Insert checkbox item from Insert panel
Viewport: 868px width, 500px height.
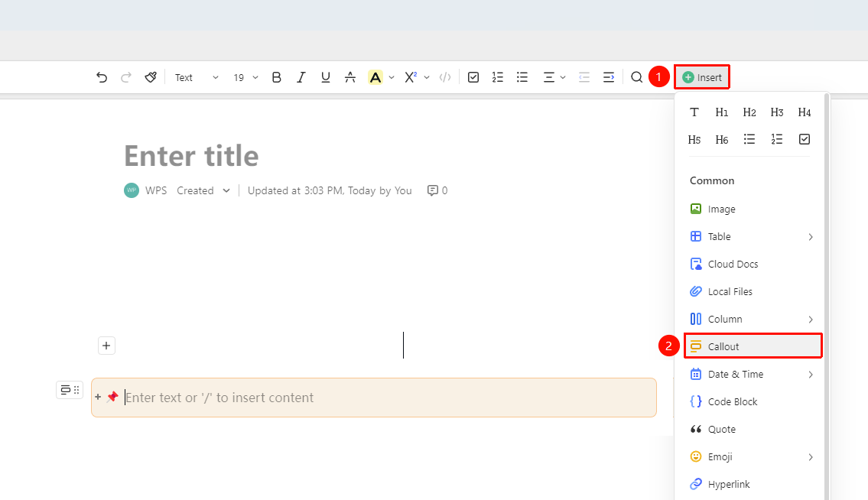point(805,140)
